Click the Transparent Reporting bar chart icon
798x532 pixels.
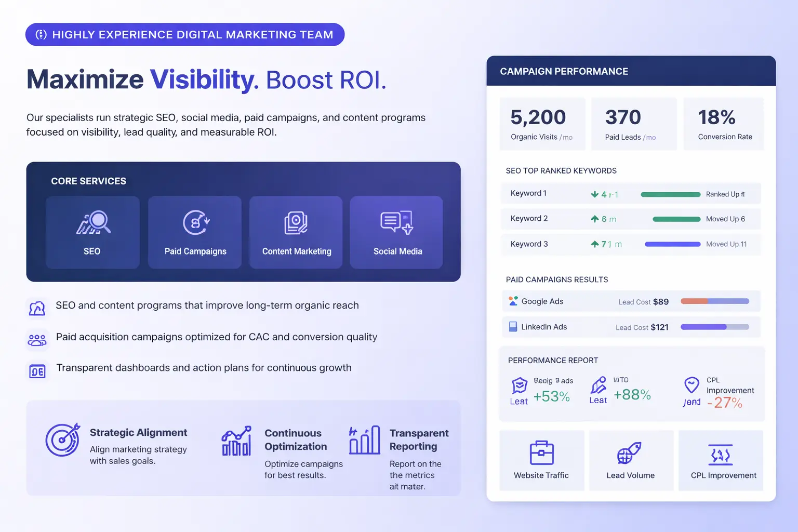tap(364, 440)
